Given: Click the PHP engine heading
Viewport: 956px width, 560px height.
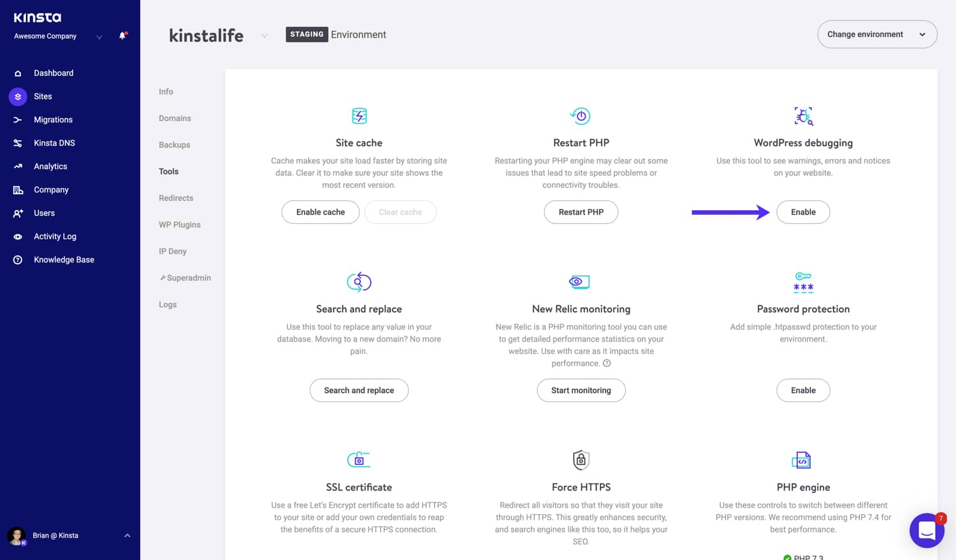Looking at the screenshot, I should click(x=803, y=487).
